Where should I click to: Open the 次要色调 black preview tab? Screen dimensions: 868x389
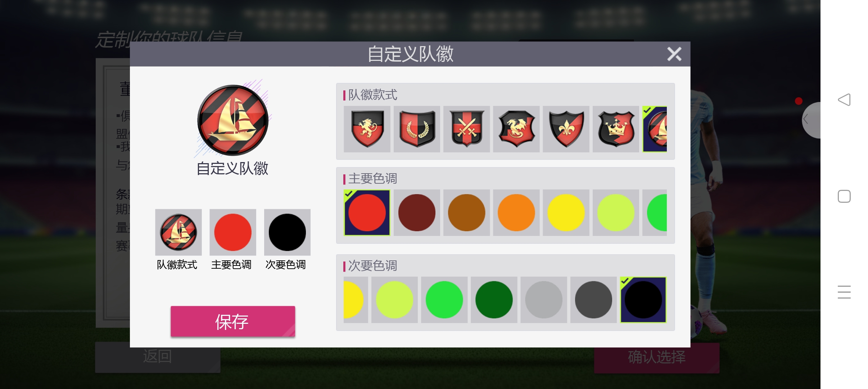[x=287, y=232]
